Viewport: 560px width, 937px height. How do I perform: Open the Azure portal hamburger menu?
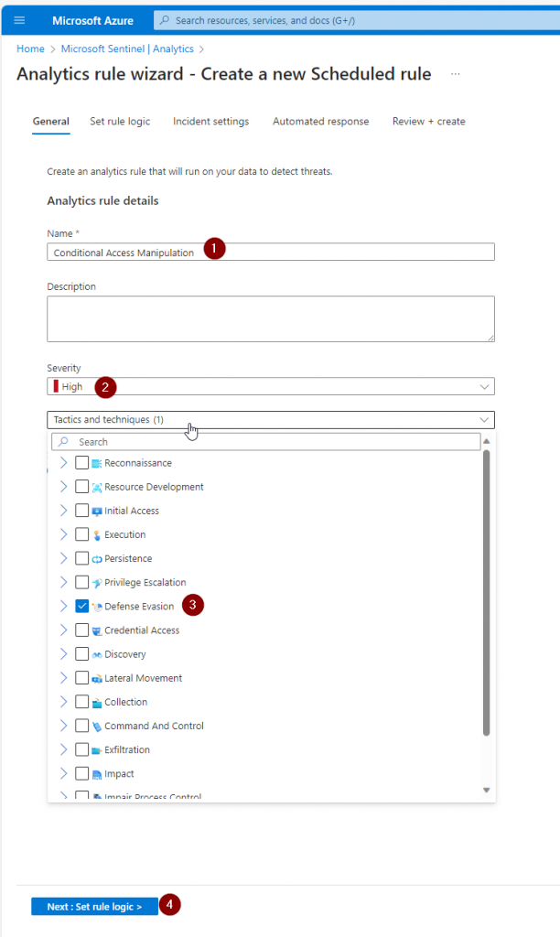(19, 19)
